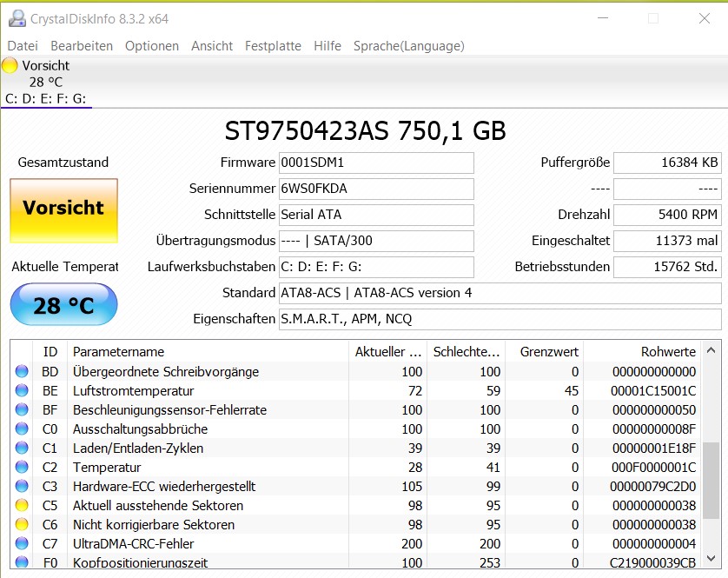Click the status dot for Laden/Entladen-Zyklen
The image size is (728, 578).
point(22,448)
